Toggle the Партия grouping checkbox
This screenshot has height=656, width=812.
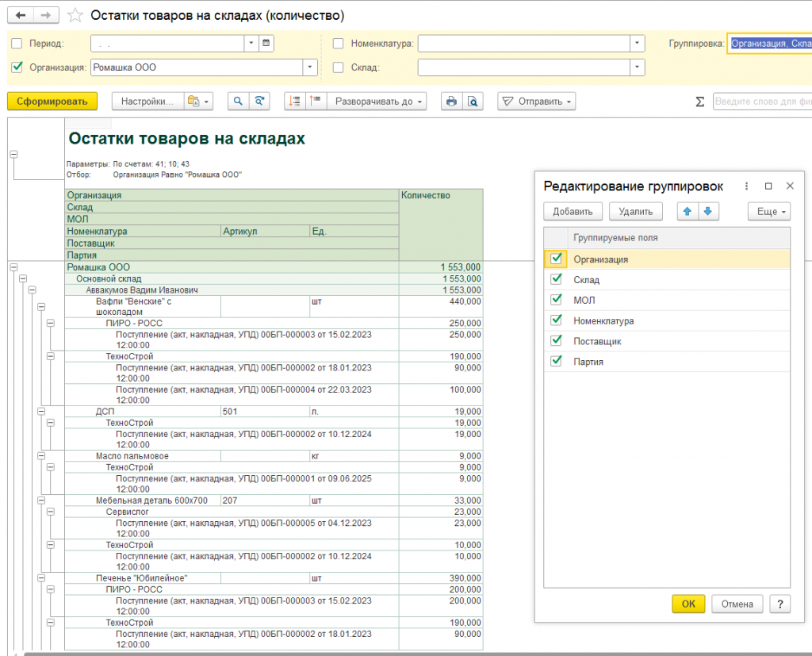click(557, 362)
